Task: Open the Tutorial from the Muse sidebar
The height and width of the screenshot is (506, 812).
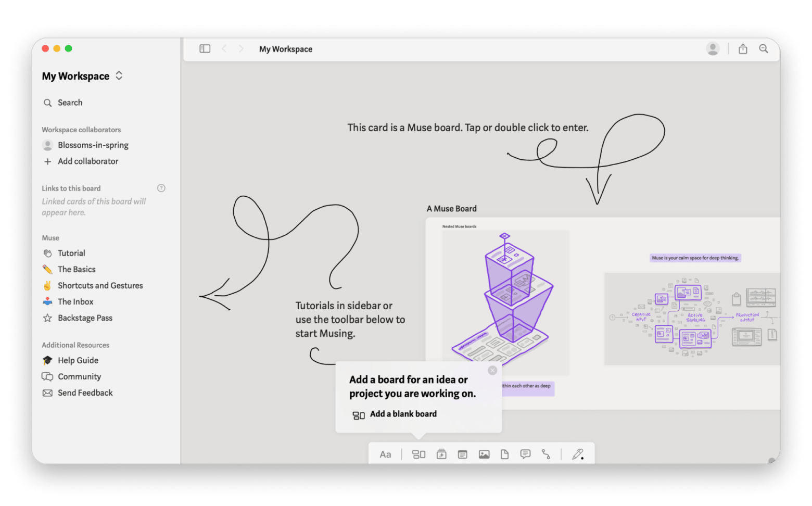Action: 71,253
